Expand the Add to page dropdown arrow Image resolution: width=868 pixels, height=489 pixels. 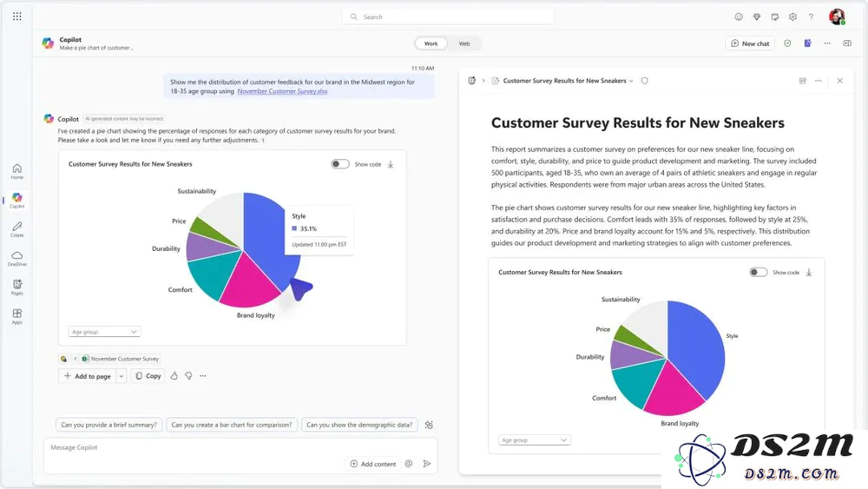122,376
